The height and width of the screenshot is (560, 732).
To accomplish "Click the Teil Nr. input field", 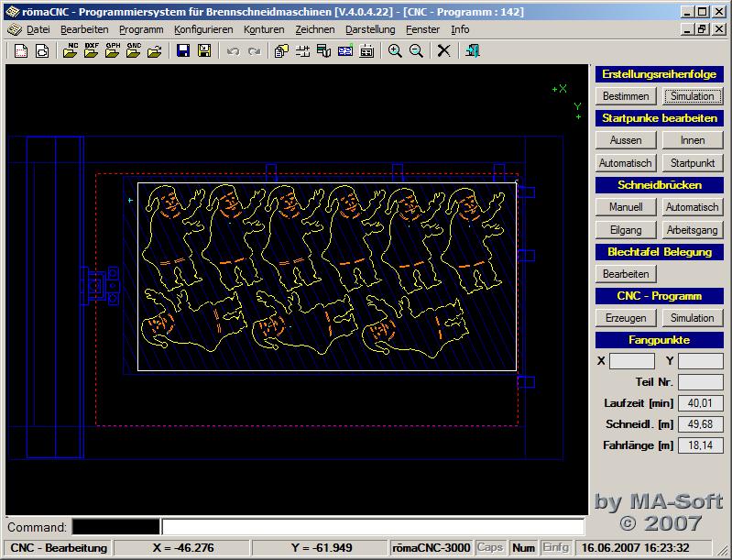I will 700,381.
